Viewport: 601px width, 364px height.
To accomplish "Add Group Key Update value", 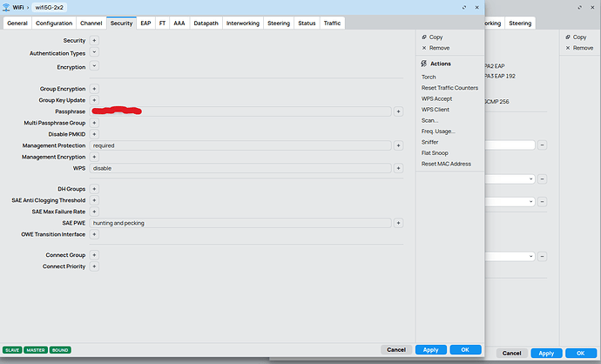I will tap(94, 100).
